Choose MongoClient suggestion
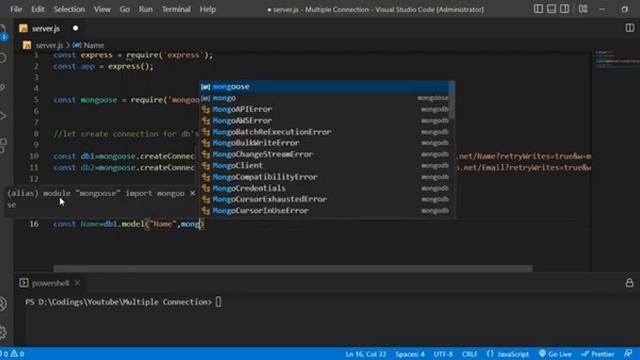Screen dimensions: 640x360 tap(324, 166)
